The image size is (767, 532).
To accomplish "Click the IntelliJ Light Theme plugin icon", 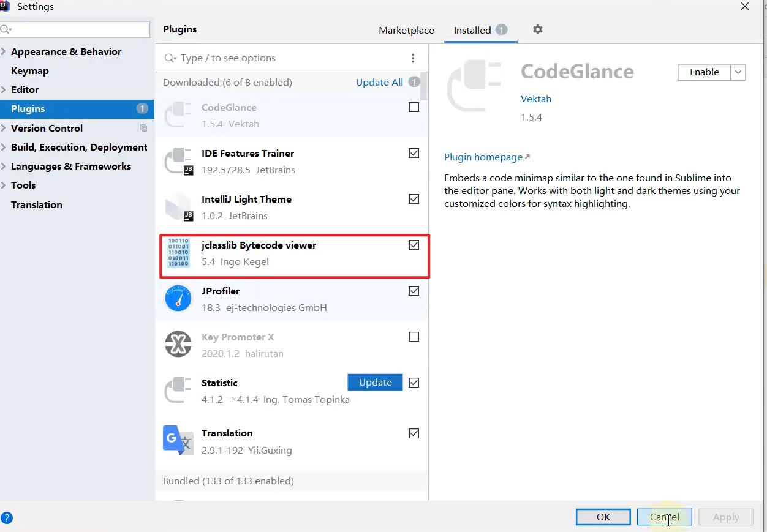I will [178, 207].
